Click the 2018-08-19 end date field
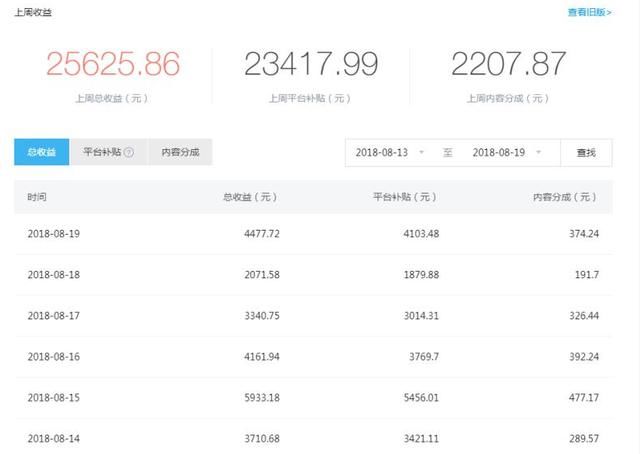 (499, 152)
